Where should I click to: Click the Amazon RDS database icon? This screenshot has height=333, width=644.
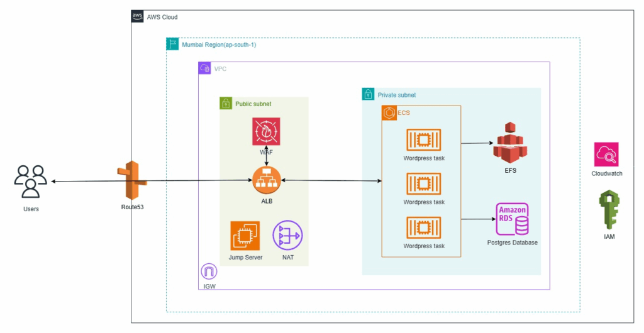513,219
